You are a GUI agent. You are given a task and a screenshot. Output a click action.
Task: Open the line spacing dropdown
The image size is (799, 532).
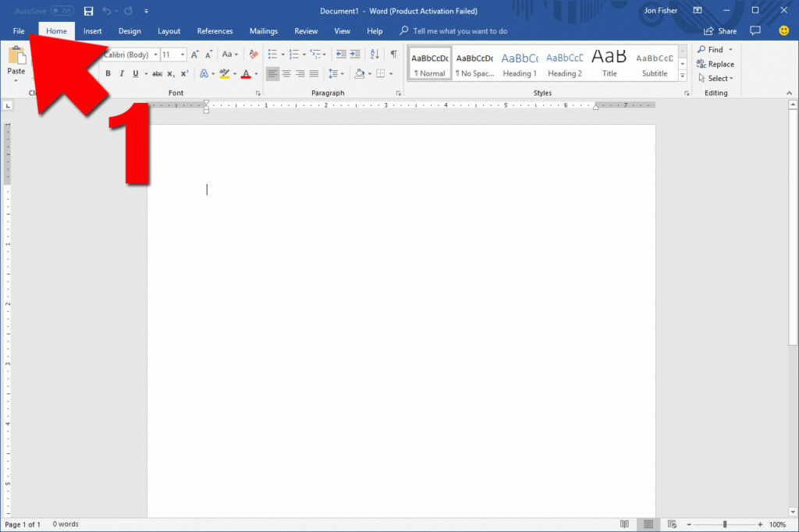pos(337,73)
